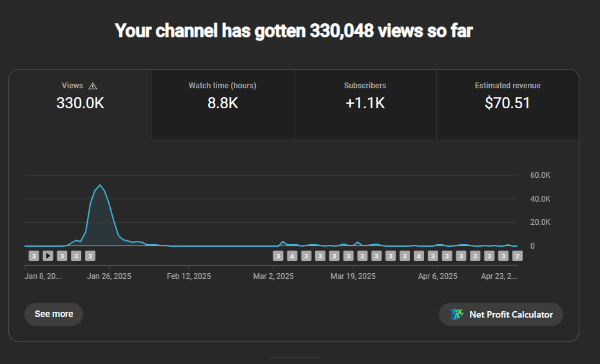Viewport: 600px width, 364px height.
Task: Click the warning triangle icon beside Views
Action: pyautogui.click(x=93, y=86)
